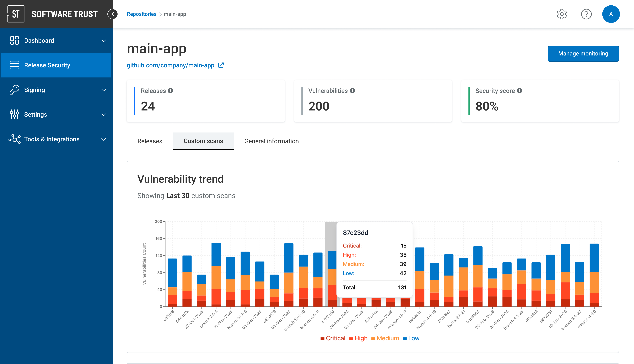This screenshot has height=364, width=634.
Task: Click the Settings sliders icon
Action: pos(15,114)
